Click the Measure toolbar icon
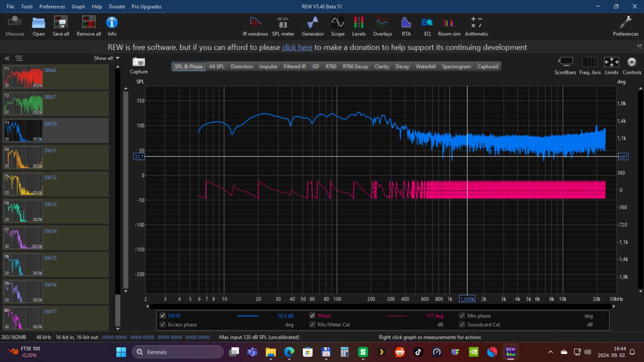The image size is (644, 362). pos(15,26)
